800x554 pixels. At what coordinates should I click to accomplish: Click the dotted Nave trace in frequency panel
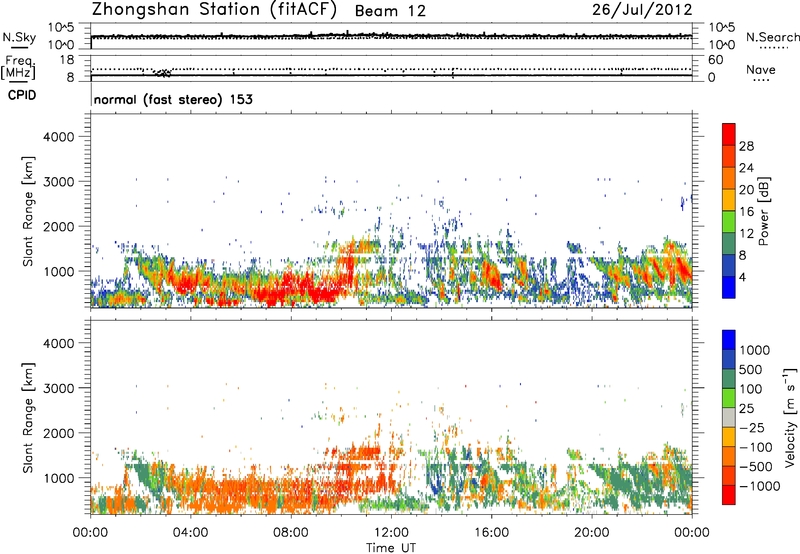point(391,69)
